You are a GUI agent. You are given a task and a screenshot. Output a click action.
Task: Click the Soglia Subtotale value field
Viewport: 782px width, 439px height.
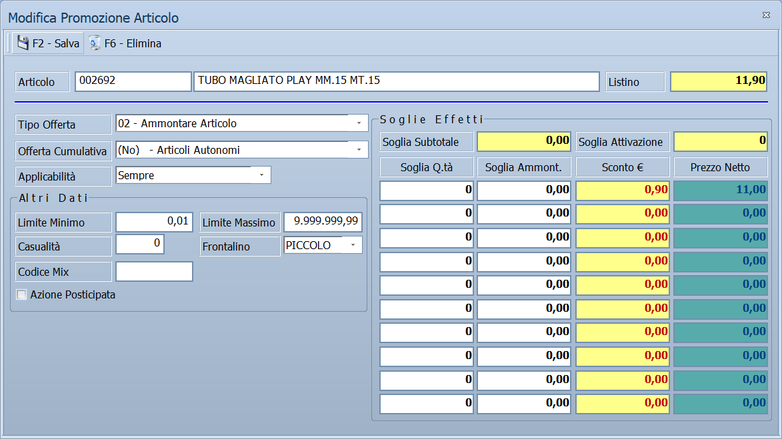pos(524,142)
